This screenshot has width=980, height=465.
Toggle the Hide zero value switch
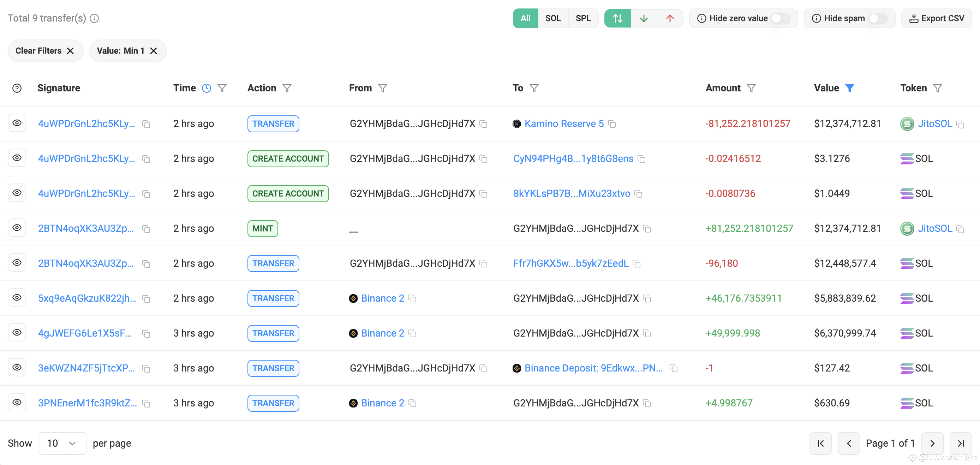pos(780,18)
